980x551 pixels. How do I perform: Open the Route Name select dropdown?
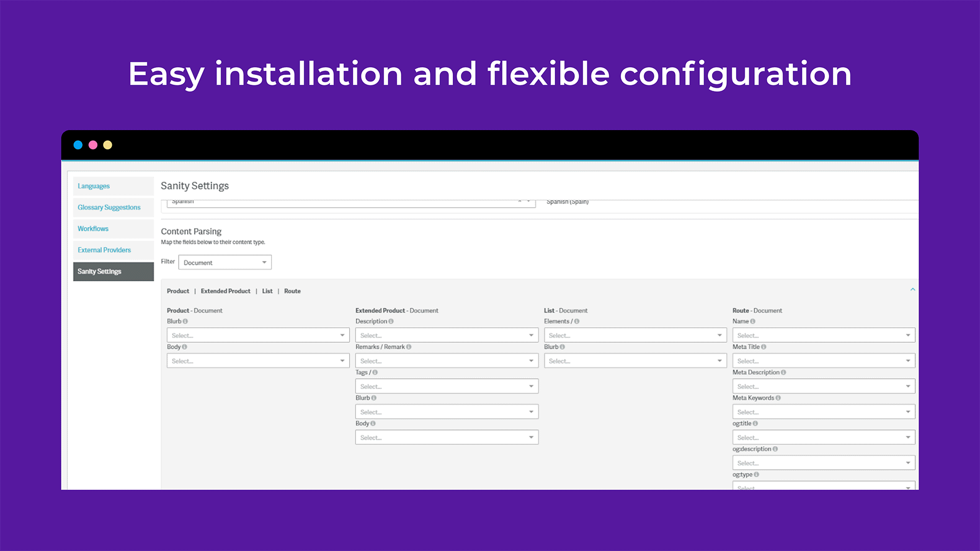click(x=824, y=335)
